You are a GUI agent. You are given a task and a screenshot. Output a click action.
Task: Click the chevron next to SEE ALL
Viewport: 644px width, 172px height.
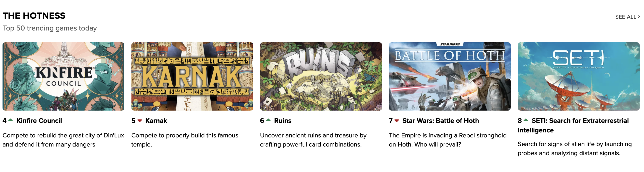click(639, 16)
